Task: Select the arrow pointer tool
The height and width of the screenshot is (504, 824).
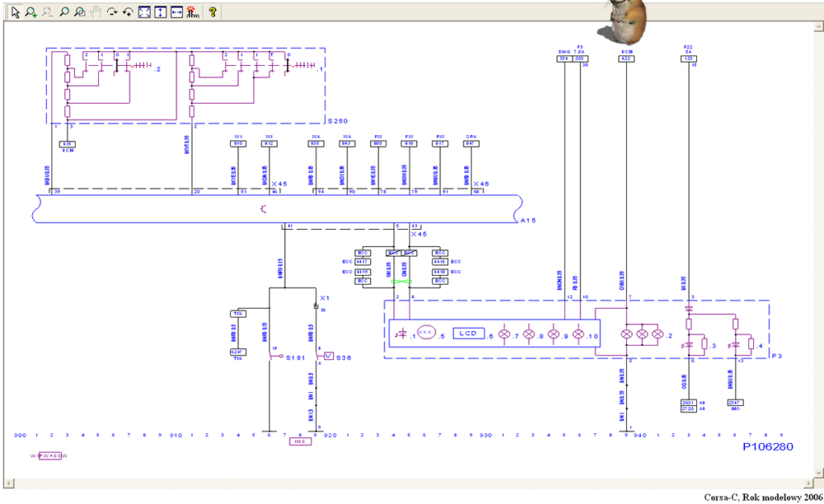Action: coord(14,12)
